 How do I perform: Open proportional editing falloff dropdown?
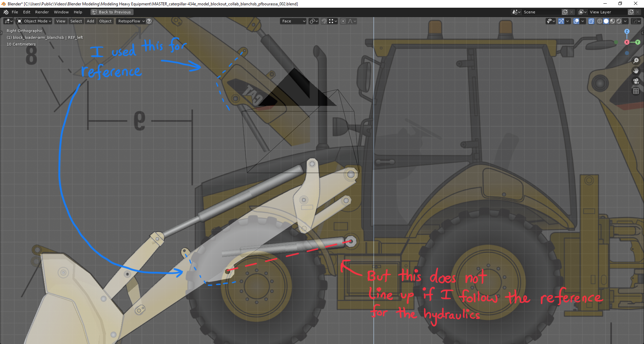tap(352, 21)
